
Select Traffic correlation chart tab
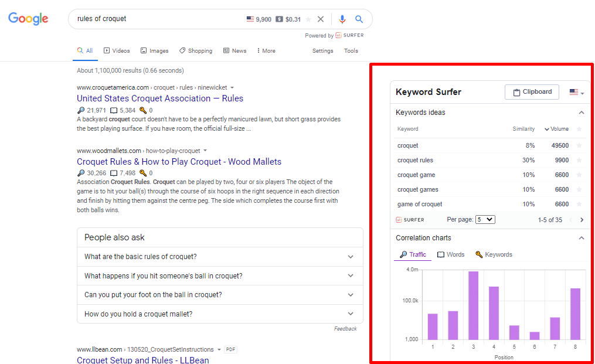click(413, 255)
